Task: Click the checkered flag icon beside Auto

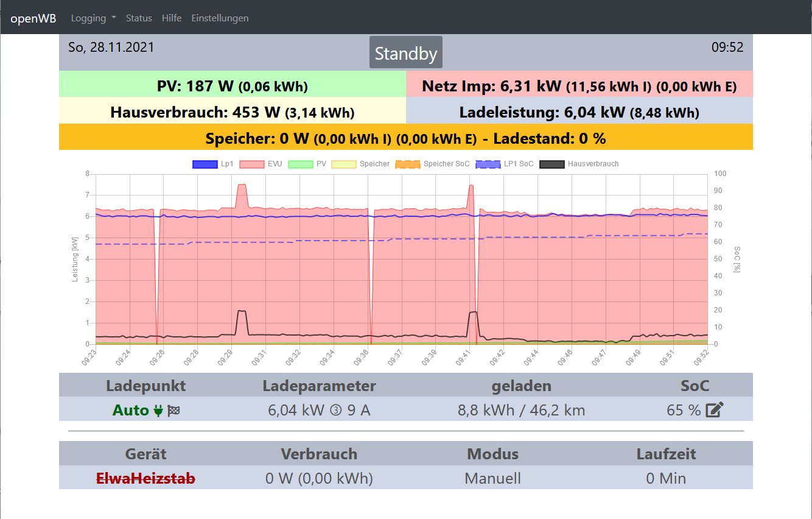Action: tap(173, 411)
